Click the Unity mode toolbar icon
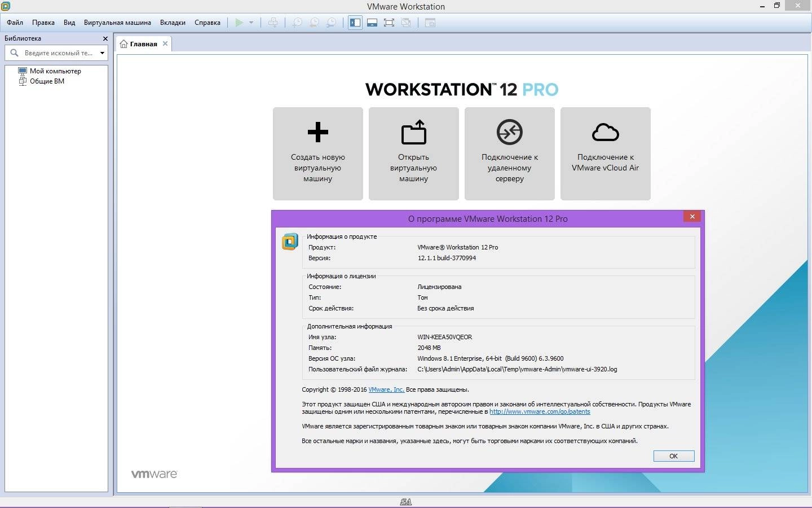The image size is (812, 508). pyautogui.click(x=406, y=23)
